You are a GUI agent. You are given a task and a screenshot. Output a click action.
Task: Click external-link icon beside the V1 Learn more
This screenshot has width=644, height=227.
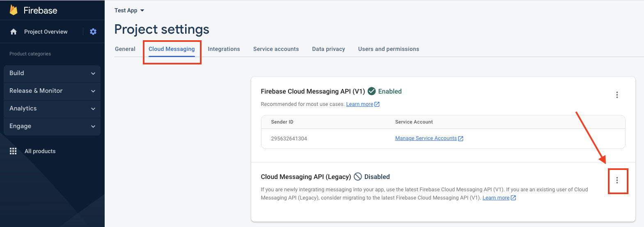point(377,104)
